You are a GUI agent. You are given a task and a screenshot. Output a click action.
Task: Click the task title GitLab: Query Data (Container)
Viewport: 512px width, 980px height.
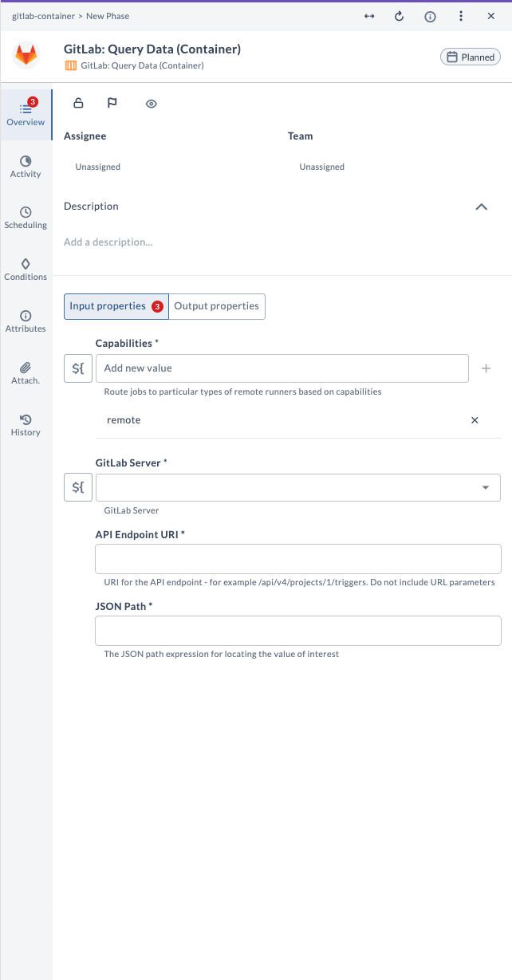[x=152, y=49]
